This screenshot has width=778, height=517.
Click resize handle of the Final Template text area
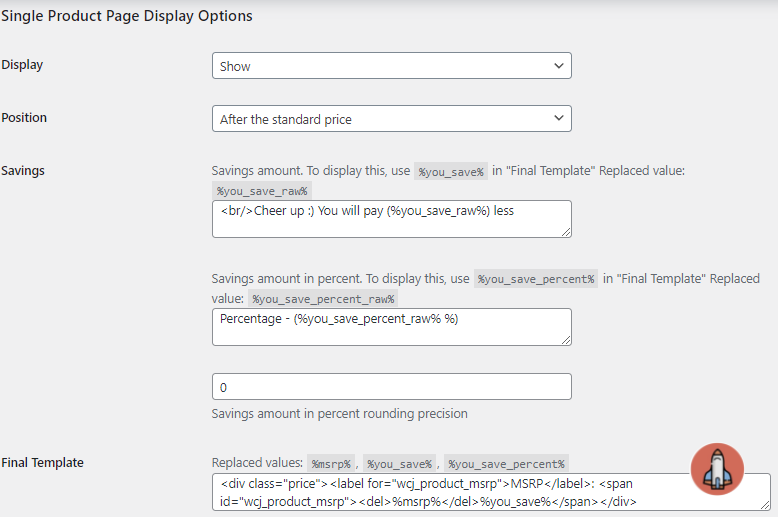point(765,505)
